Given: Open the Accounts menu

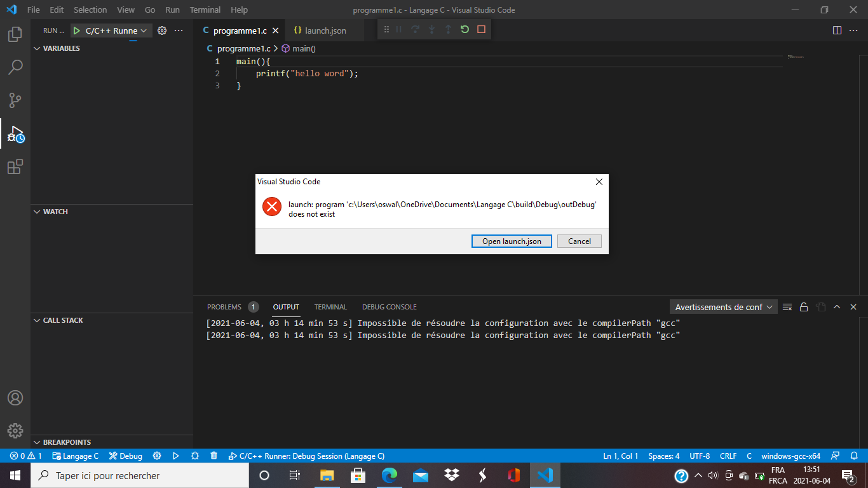Looking at the screenshot, I should (x=15, y=398).
